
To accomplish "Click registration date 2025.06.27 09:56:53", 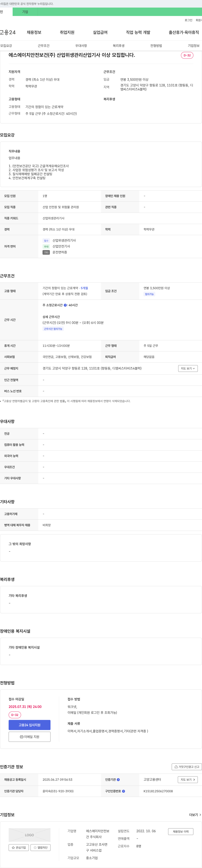I will [57, 780].
